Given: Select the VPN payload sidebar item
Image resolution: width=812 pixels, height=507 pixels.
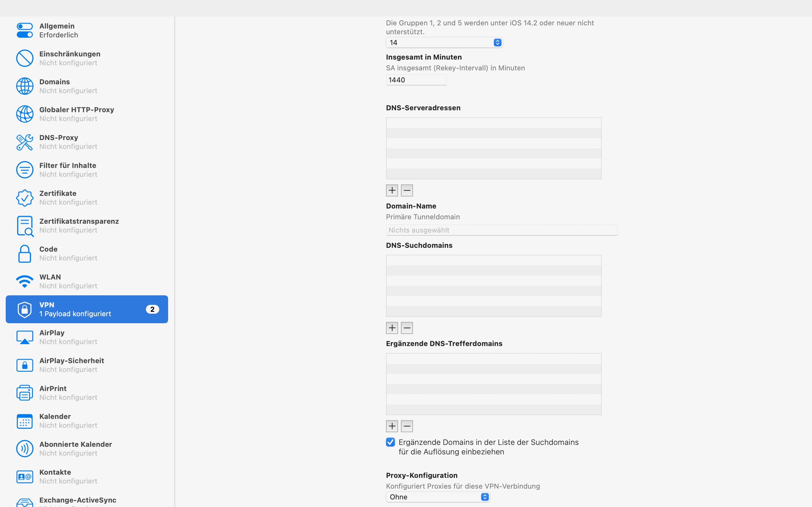Looking at the screenshot, I should pyautogui.click(x=87, y=309).
